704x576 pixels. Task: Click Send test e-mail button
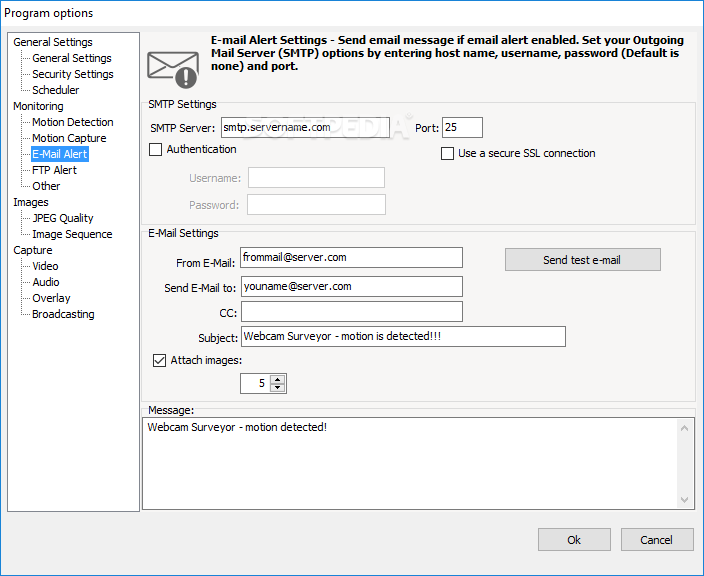[583, 260]
